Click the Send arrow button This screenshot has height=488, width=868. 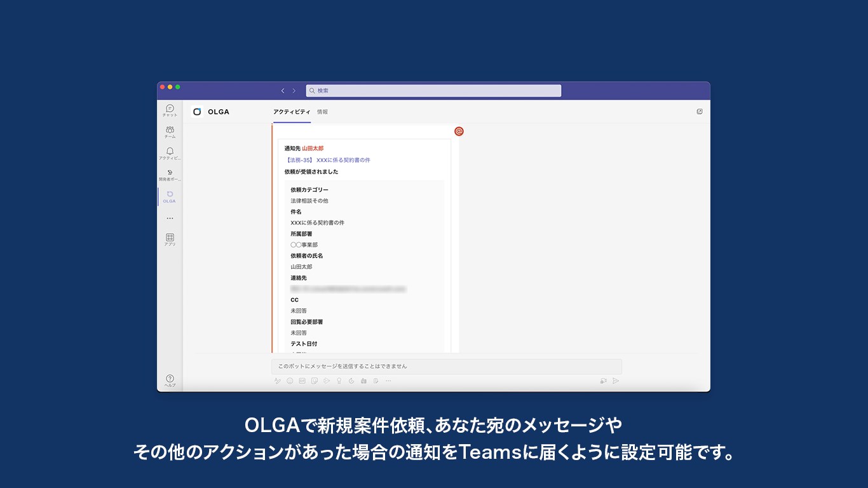[616, 381]
